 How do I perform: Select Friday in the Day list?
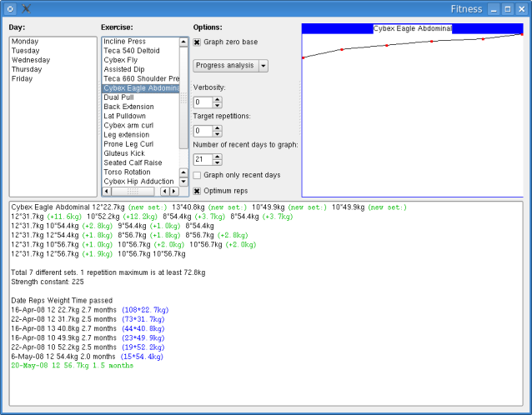(23, 78)
